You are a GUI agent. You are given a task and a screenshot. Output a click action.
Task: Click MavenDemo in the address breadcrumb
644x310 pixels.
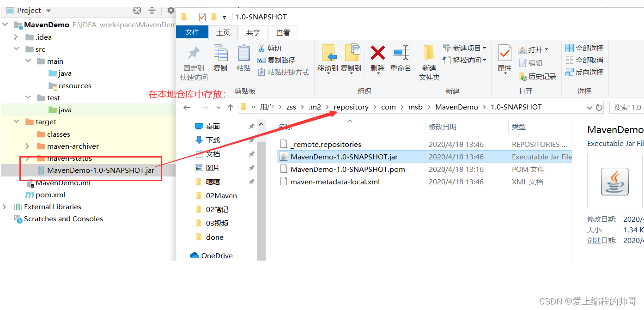tap(456, 107)
